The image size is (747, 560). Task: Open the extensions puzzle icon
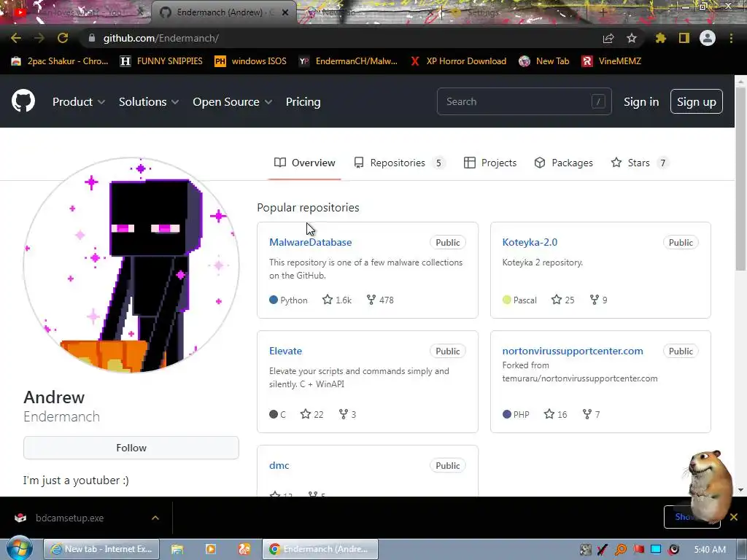(661, 38)
